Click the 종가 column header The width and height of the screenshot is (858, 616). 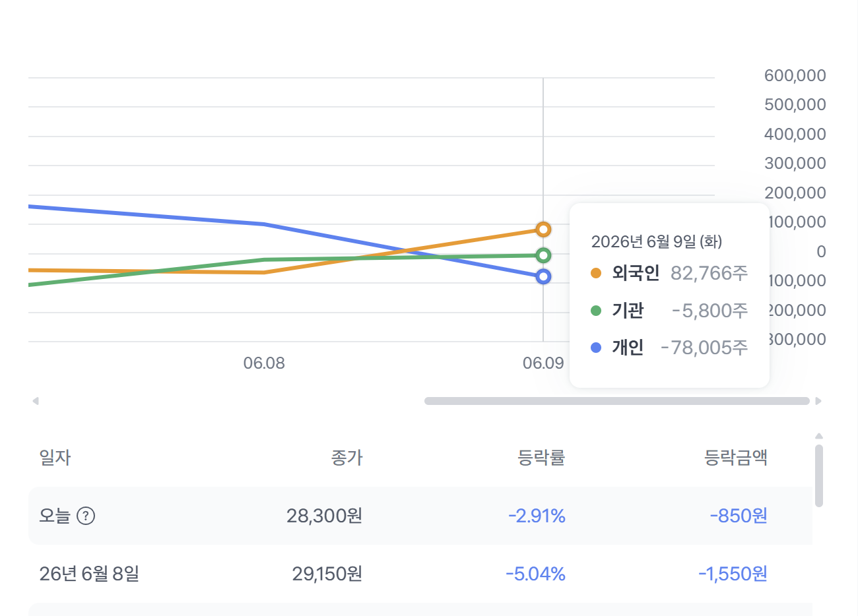pos(346,458)
